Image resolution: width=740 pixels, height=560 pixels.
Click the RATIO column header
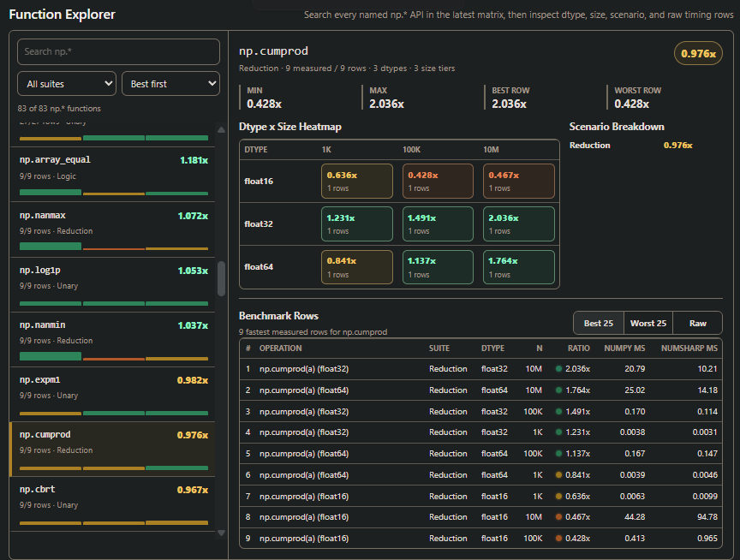point(579,349)
